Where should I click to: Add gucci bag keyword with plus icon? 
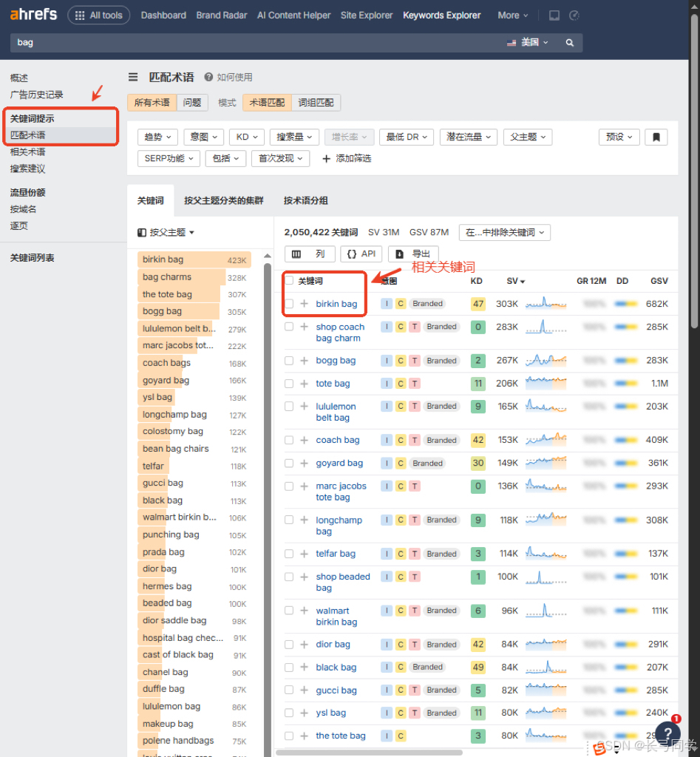click(304, 690)
